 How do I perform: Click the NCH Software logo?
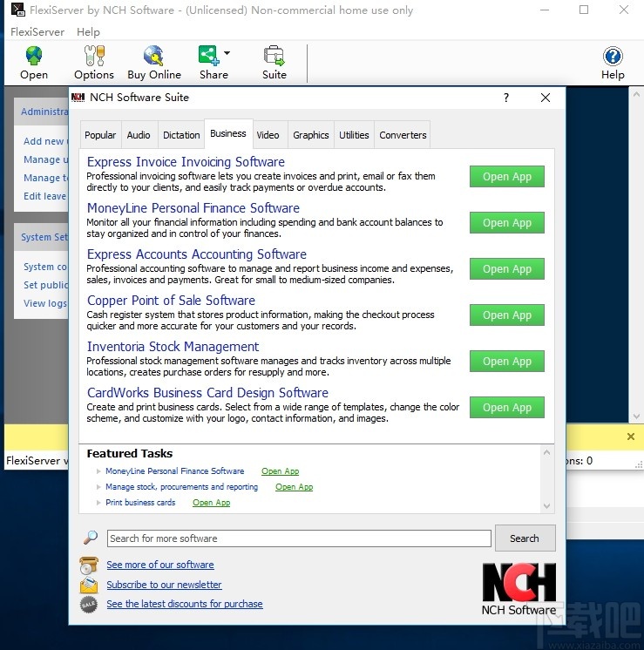point(519,589)
